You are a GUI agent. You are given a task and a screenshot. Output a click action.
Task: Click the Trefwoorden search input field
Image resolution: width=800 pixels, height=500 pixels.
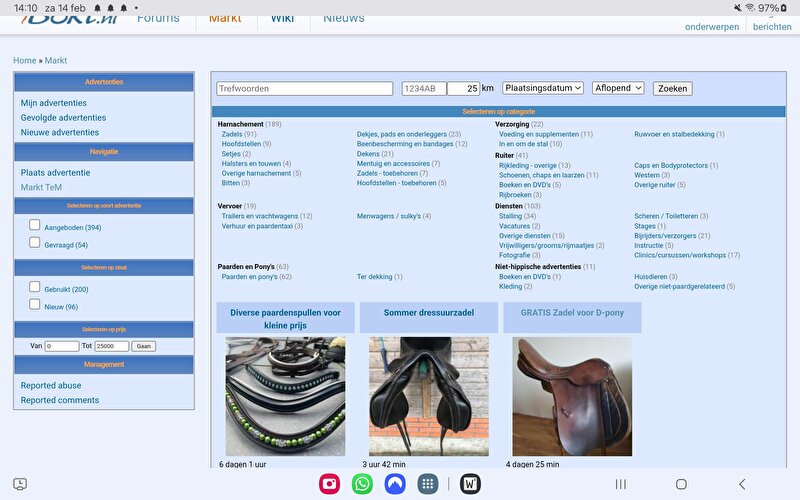pyautogui.click(x=305, y=88)
